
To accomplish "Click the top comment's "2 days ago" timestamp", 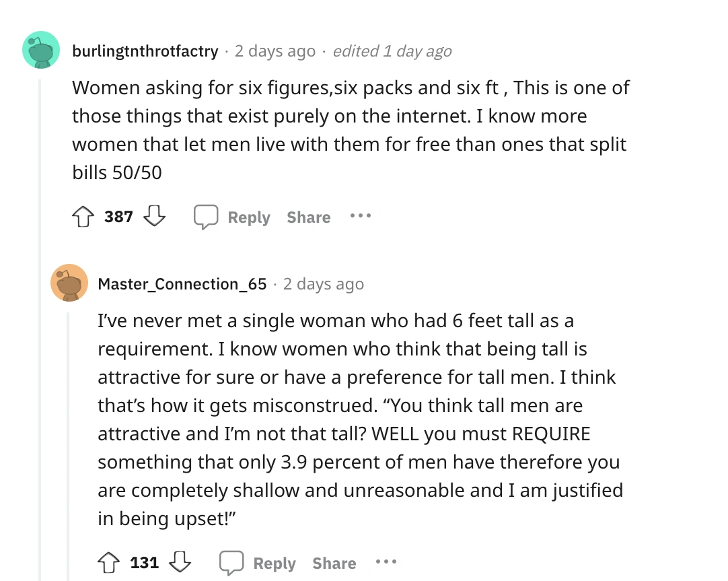I will coord(275,51).
